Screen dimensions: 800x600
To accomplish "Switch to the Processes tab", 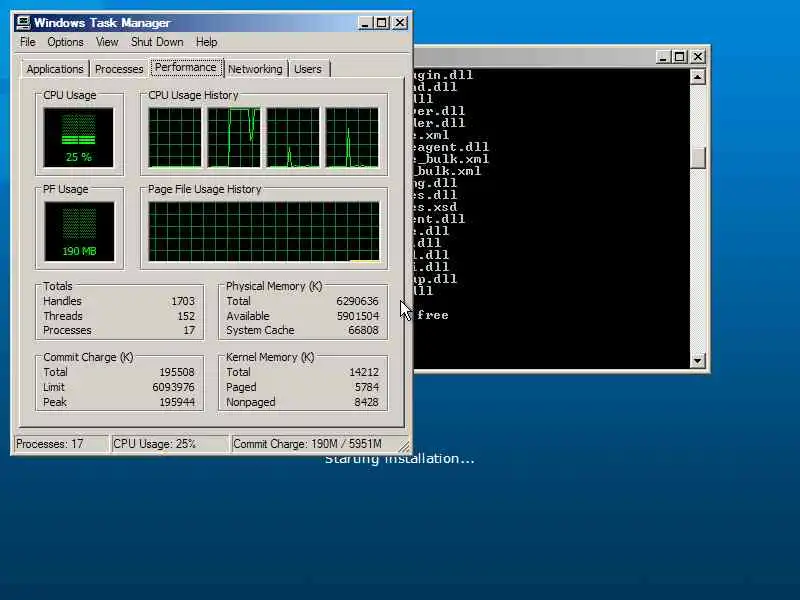I will point(119,69).
